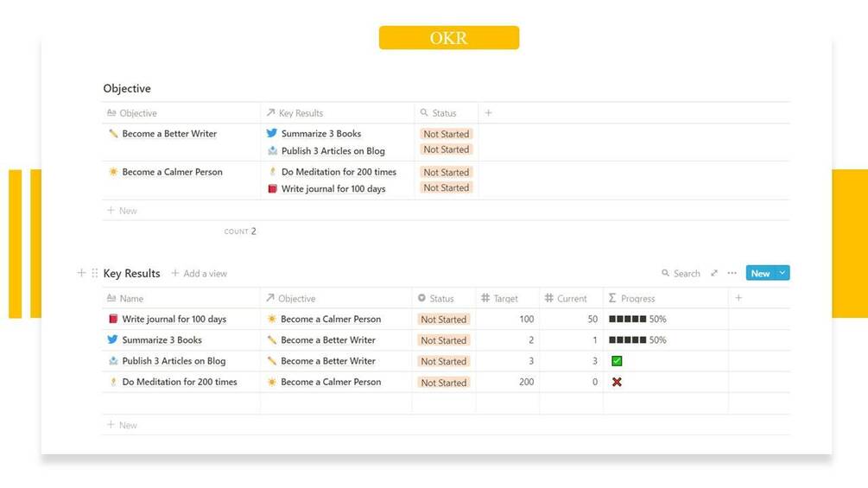
Task: Click the red book icon in Objective table Key Results
Action: [272, 188]
